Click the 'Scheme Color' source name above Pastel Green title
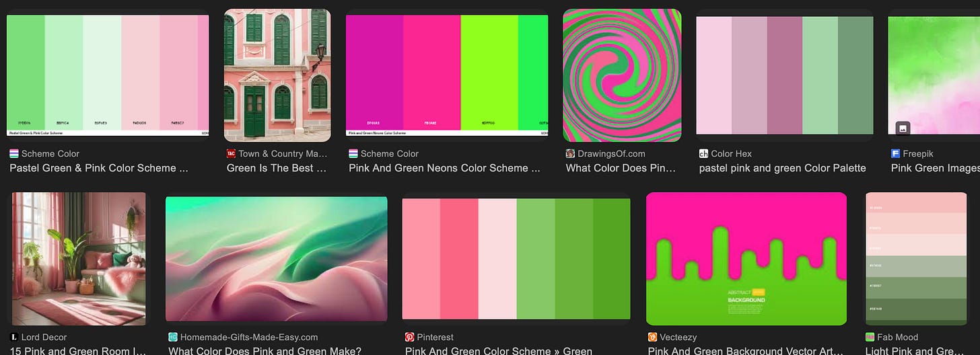Viewport: 980px width, 355px height. pyautogui.click(x=50, y=153)
